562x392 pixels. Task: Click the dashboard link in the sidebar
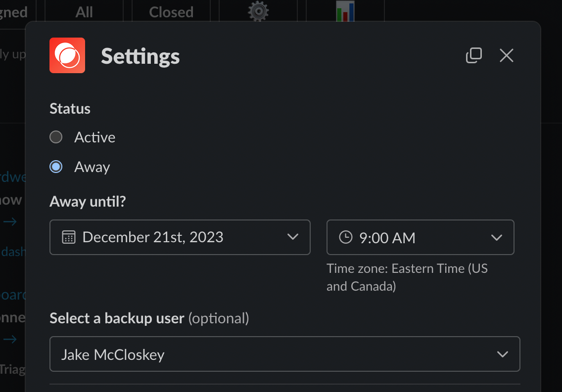[12, 252]
